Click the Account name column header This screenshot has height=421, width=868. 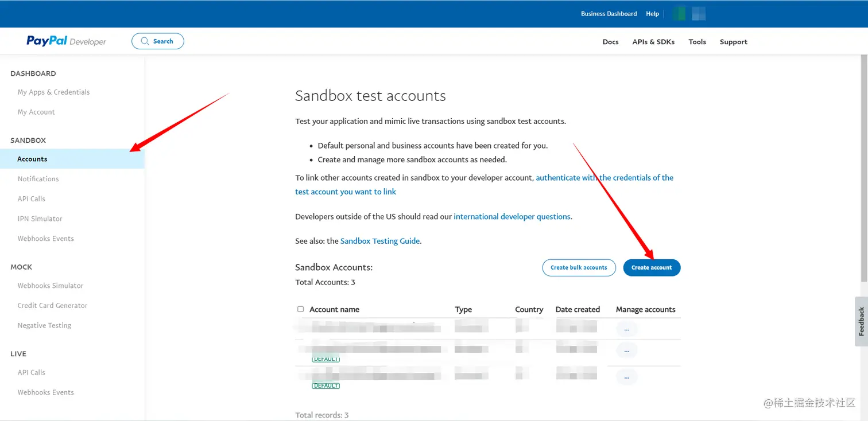pyautogui.click(x=334, y=309)
